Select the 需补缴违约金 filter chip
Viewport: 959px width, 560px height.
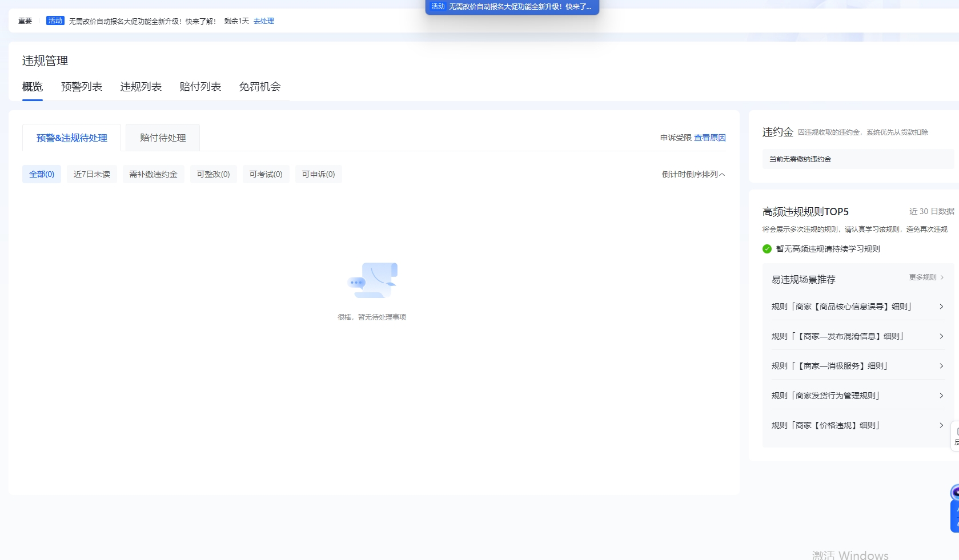click(153, 174)
